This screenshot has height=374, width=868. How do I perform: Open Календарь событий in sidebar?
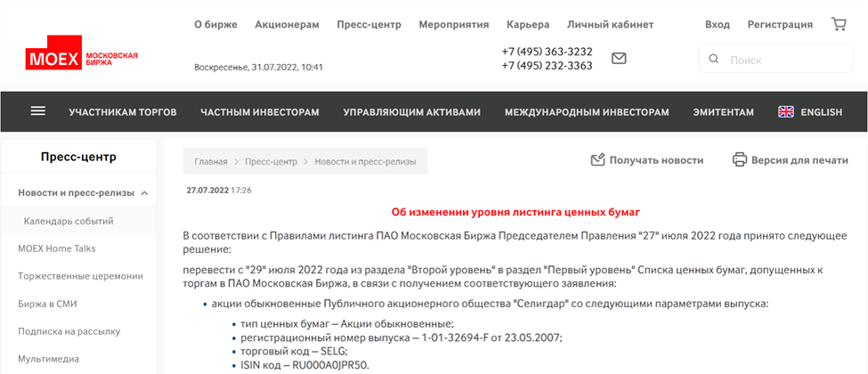tap(69, 221)
